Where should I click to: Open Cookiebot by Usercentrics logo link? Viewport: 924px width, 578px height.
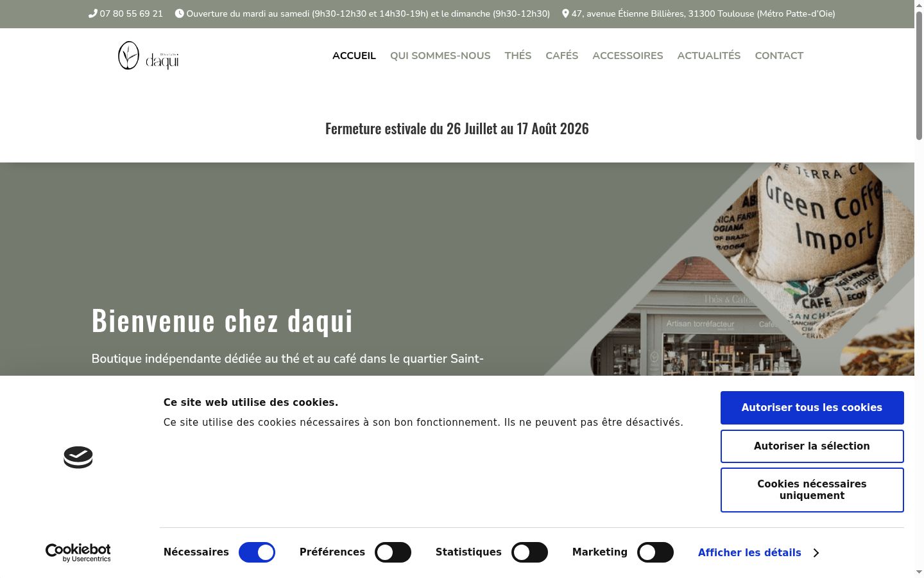tap(78, 552)
